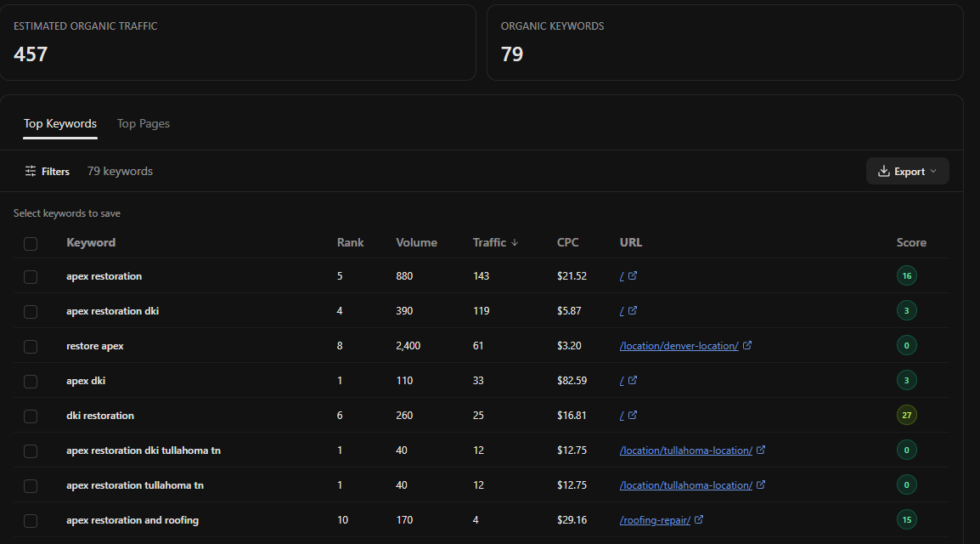Check apex restoration dki tullahoma tn checkbox
This screenshot has height=544, width=980.
(x=31, y=451)
